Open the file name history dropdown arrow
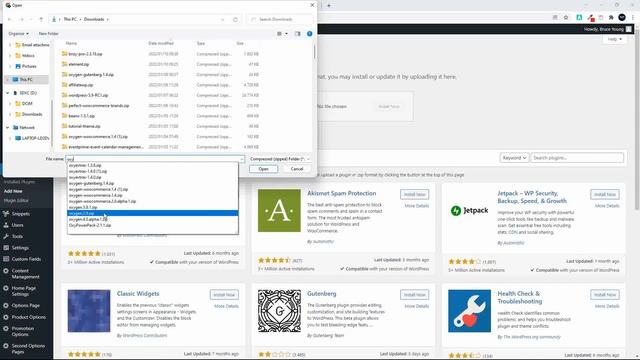The width and height of the screenshot is (640, 360). (x=242, y=159)
